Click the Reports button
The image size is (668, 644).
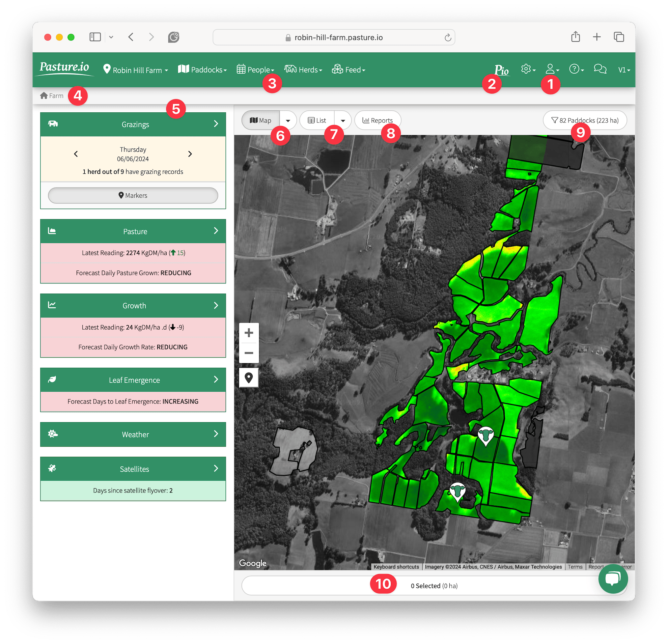pyautogui.click(x=378, y=120)
